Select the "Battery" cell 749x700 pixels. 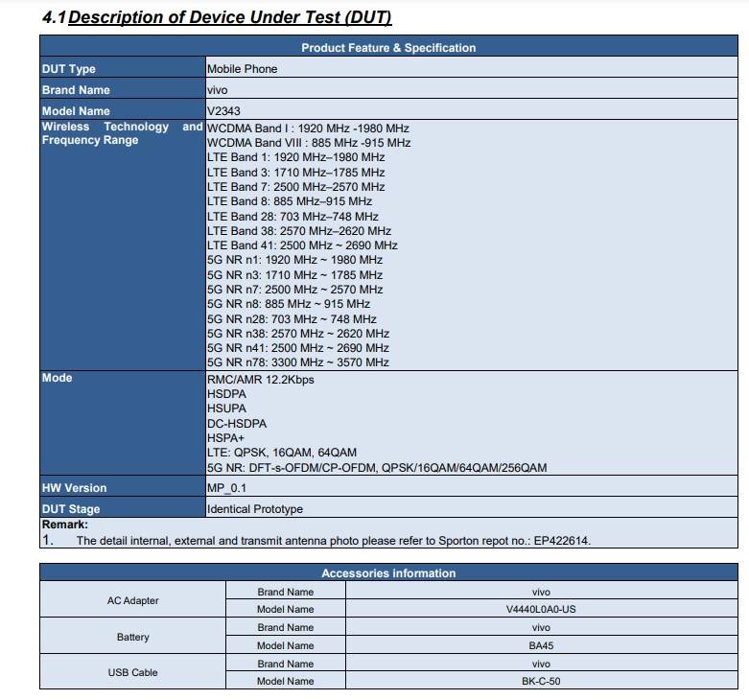[132, 637]
